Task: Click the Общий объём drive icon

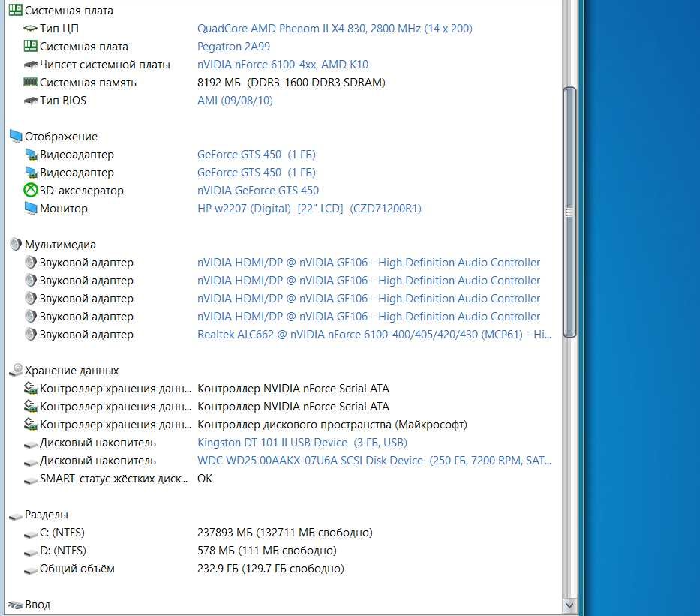Action: tap(30, 570)
